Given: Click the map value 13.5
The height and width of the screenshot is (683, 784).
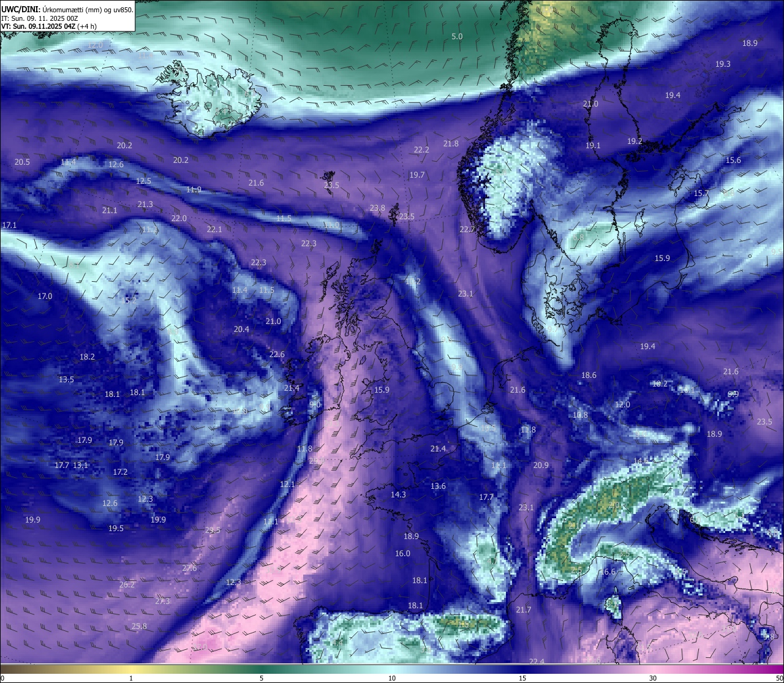Looking at the screenshot, I should [66, 379].
